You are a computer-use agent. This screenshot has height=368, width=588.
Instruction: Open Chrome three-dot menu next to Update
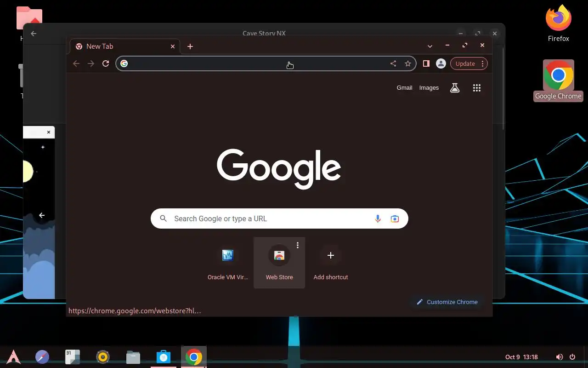coord(482,63)
